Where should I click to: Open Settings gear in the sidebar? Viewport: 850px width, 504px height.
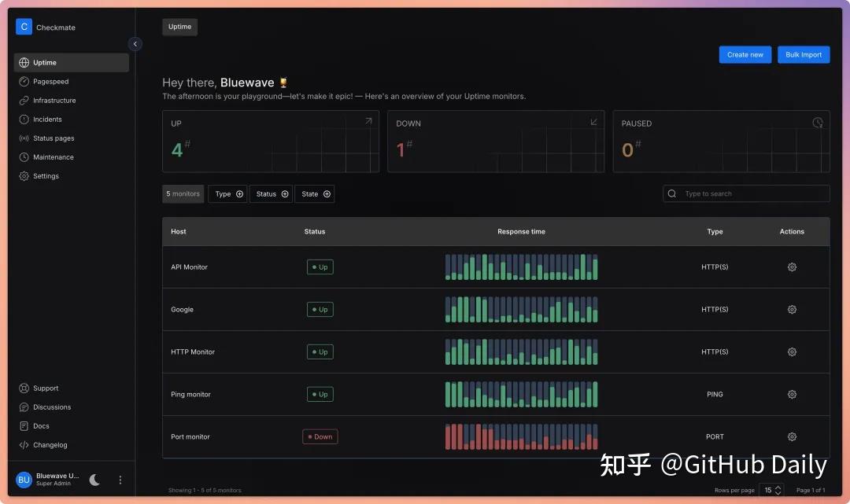pyautogui.click(x=24, y=176)
